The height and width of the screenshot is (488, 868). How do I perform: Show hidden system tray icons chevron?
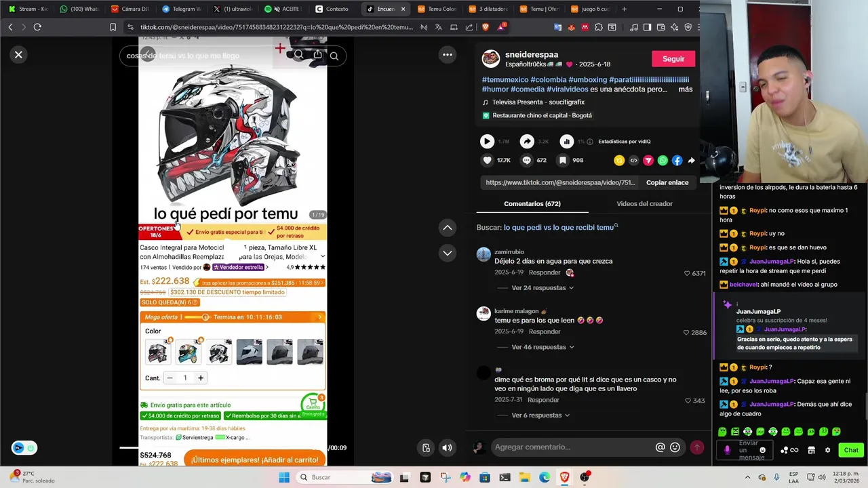pos(748,477)
